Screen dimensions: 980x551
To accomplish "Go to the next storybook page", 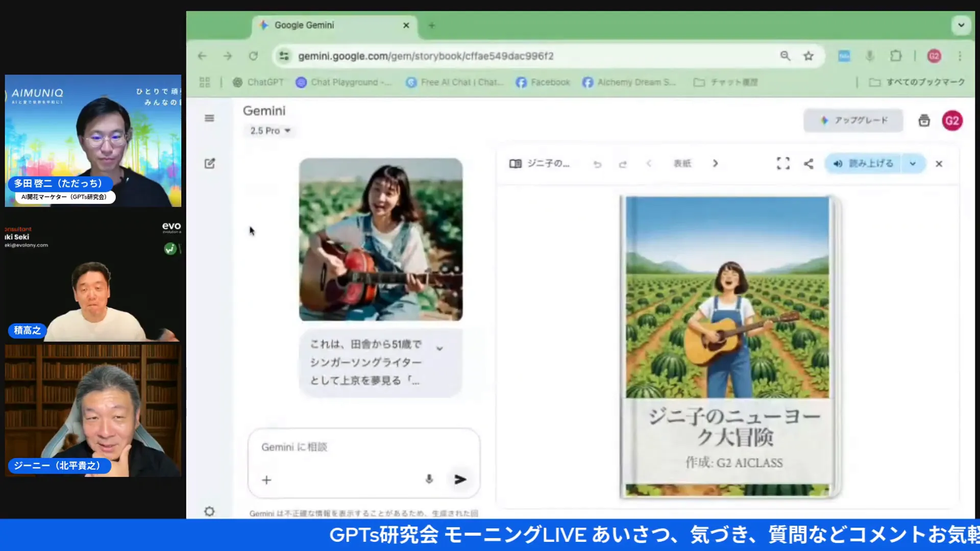I will [715, 164].
